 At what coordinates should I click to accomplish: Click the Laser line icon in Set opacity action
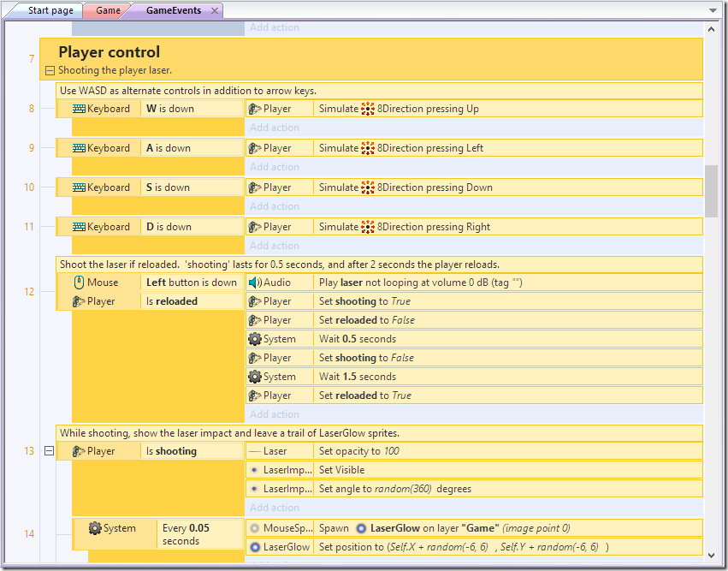(255, 451)
